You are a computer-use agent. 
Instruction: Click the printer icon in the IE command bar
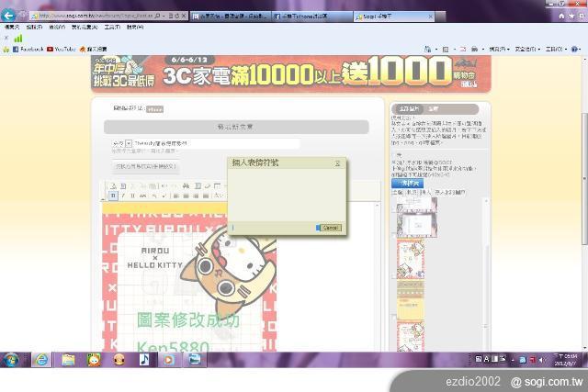pyautogui.click(x=474, y=49)
